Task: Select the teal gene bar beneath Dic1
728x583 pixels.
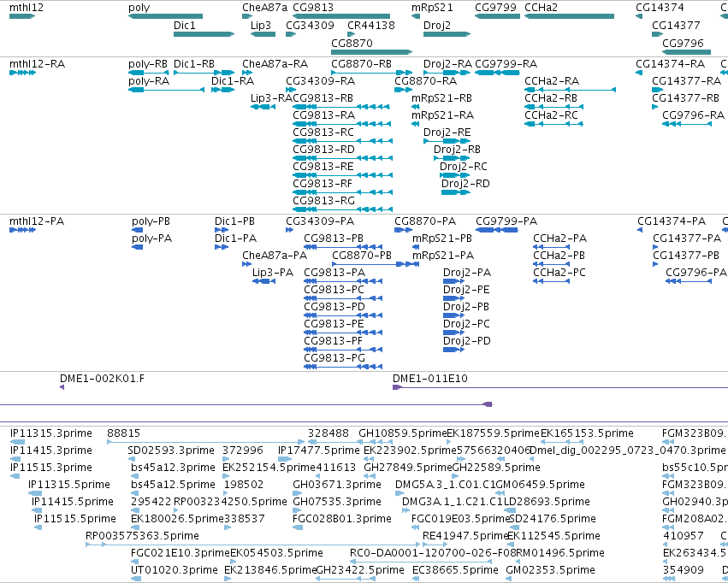Action: click(x=204, y=34)
